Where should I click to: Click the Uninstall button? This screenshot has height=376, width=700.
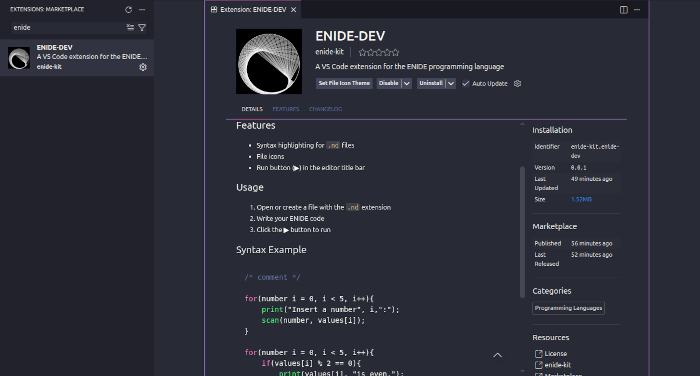point(431,84)
